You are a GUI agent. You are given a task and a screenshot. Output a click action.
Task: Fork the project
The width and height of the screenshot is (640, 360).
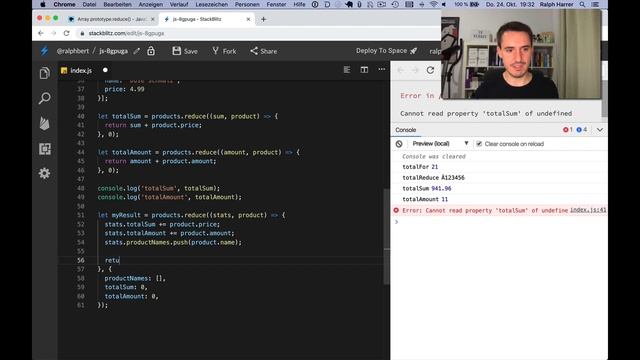click(x=224, y=51)
